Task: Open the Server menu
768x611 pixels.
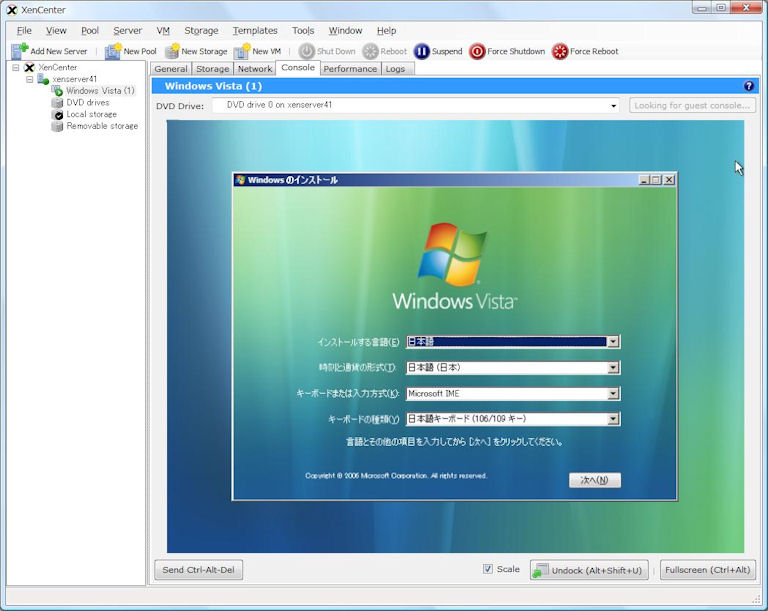Action: click(x=127, y=30)
